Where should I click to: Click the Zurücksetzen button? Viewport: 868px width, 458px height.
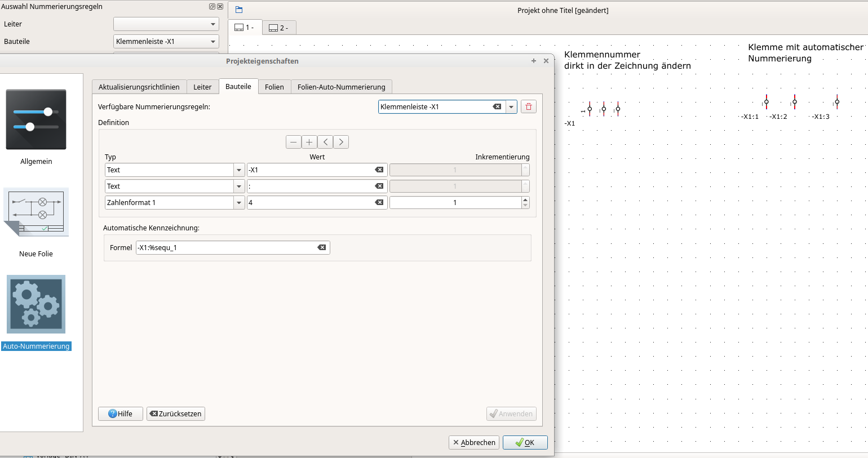[x=176, y=413]
